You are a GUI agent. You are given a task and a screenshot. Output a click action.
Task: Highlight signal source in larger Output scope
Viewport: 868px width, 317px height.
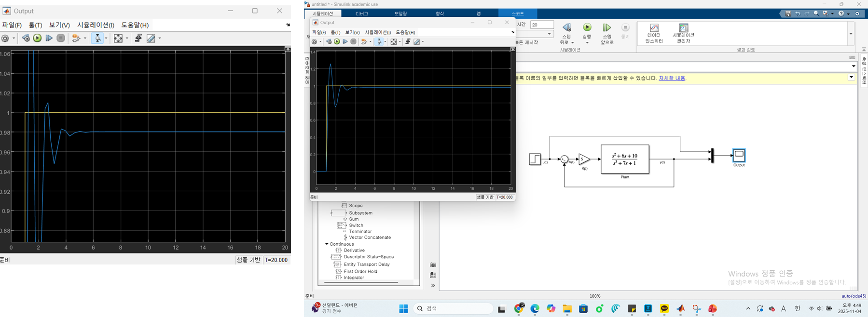click(x=76, y=38)
